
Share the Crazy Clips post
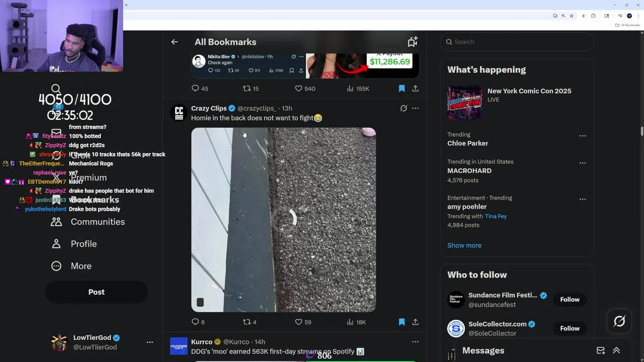[x=415, y=322]
